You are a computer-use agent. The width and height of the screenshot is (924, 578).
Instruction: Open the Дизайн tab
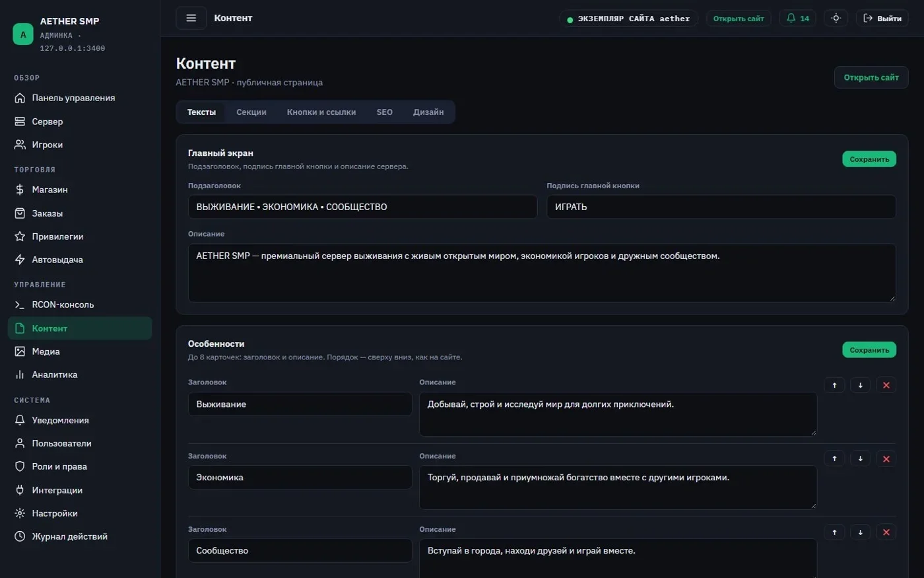point(428,112)
